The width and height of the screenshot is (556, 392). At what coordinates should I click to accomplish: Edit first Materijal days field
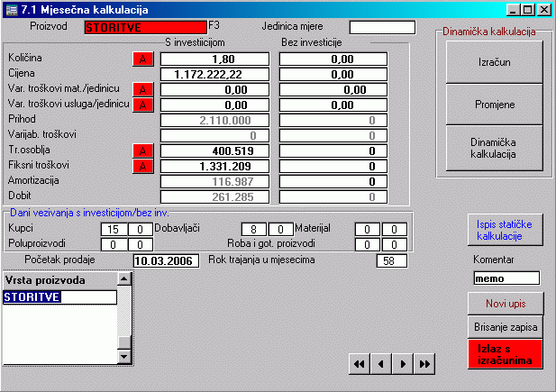368,230
